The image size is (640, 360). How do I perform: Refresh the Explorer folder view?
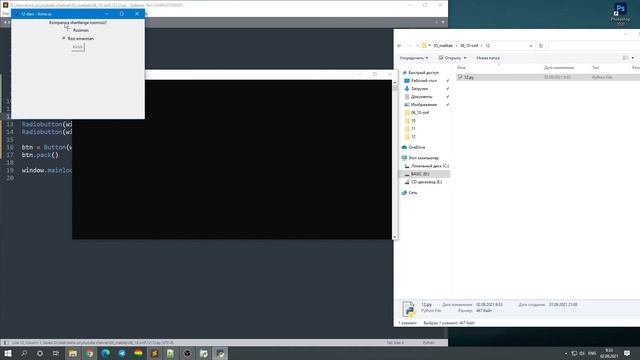point(541,46)
